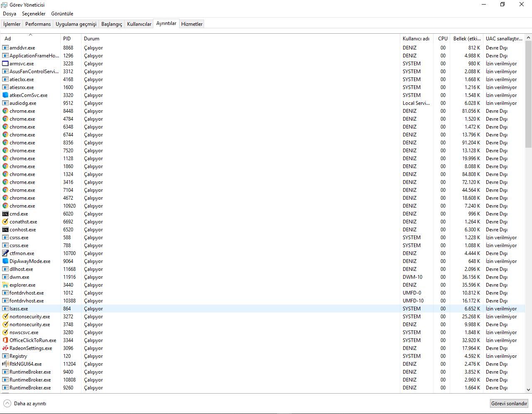The width and height of the screenshot is (532, 414).
Task: Click the atkexComSvc.exe blue icon
Action: pos(5,95)
